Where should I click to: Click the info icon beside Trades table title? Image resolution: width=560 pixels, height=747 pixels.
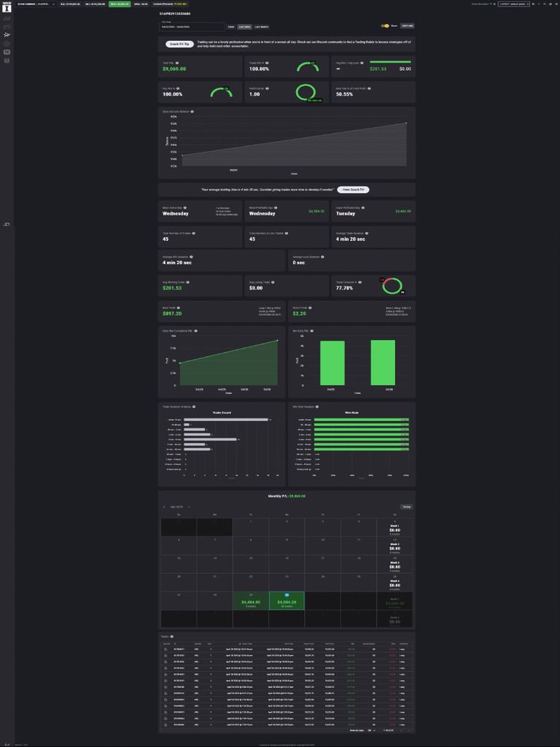172,636
